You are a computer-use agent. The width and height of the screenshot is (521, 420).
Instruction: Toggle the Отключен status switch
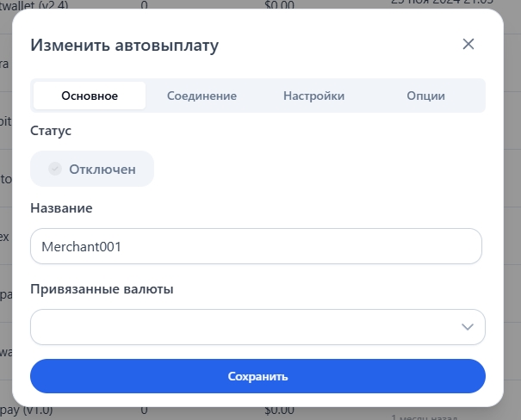point(92,170)
